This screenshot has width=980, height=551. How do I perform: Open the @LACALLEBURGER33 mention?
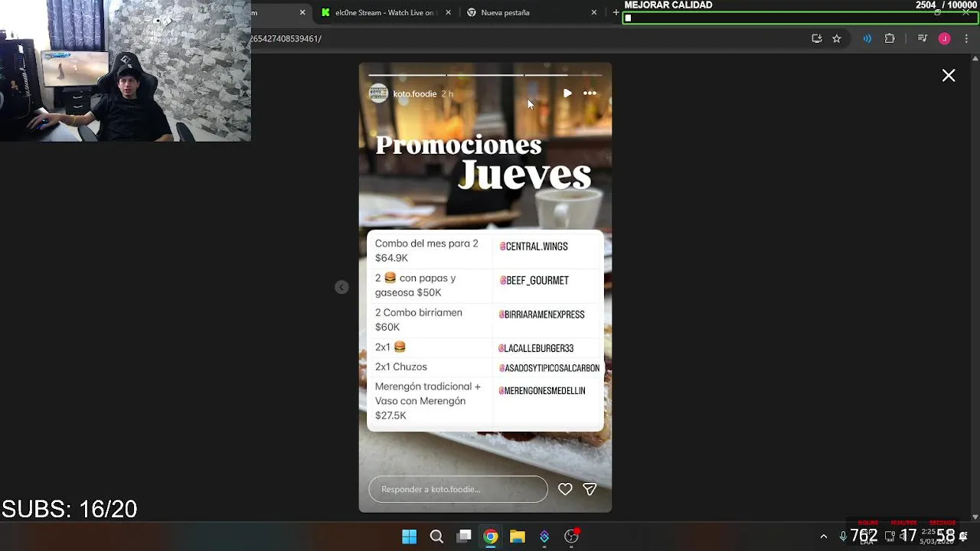(536, 348)
